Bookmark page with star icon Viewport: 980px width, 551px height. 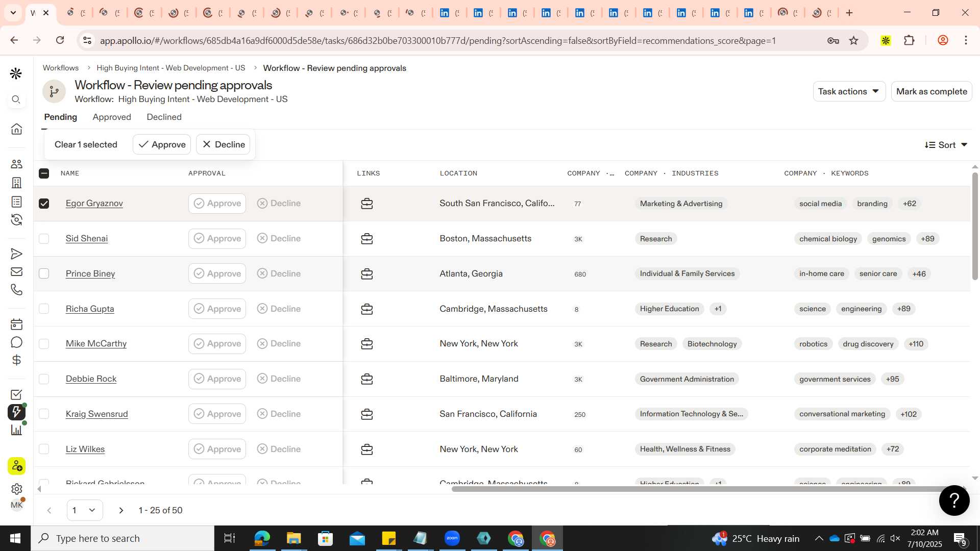(853, 40)
